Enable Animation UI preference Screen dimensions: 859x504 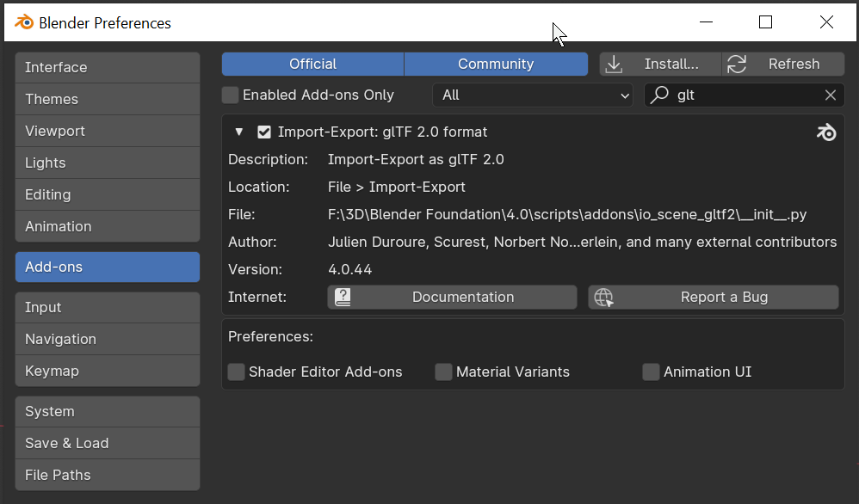click(x=651, y=372)
